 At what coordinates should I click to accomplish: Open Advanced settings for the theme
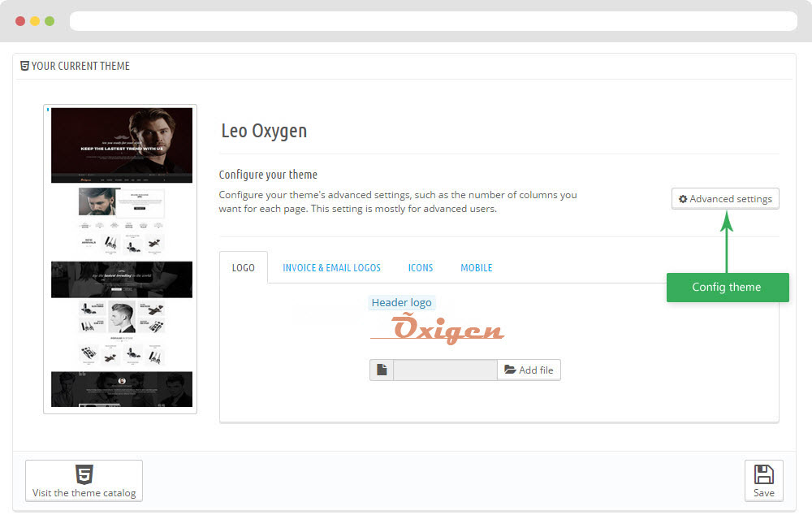pyautogui.click(x=725, y=199)
